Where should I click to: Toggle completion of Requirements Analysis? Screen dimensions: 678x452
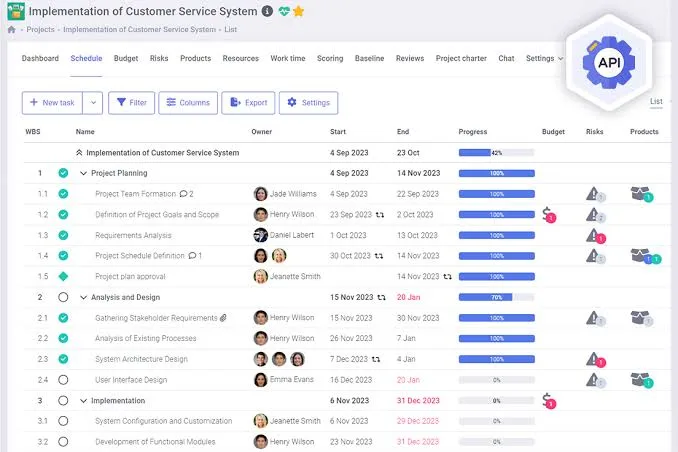click(x=63, y=235)
